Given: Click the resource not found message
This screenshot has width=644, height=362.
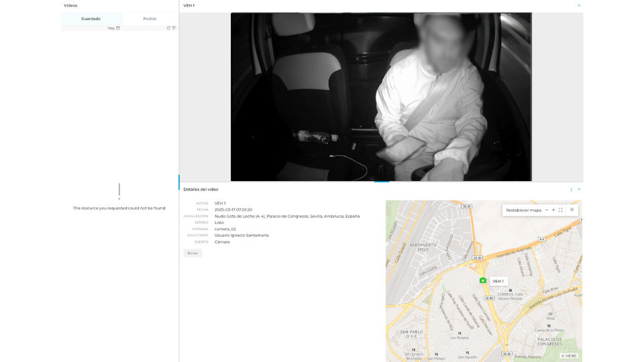Looking at the screenshot, I should coord(119,208).
